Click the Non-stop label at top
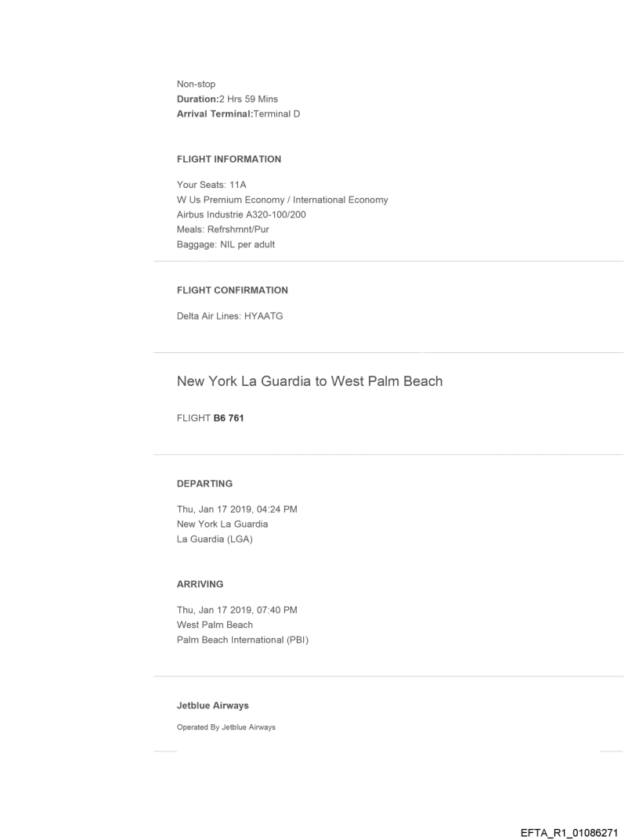This screenshot has height=840, width=639. pos(197,85)
